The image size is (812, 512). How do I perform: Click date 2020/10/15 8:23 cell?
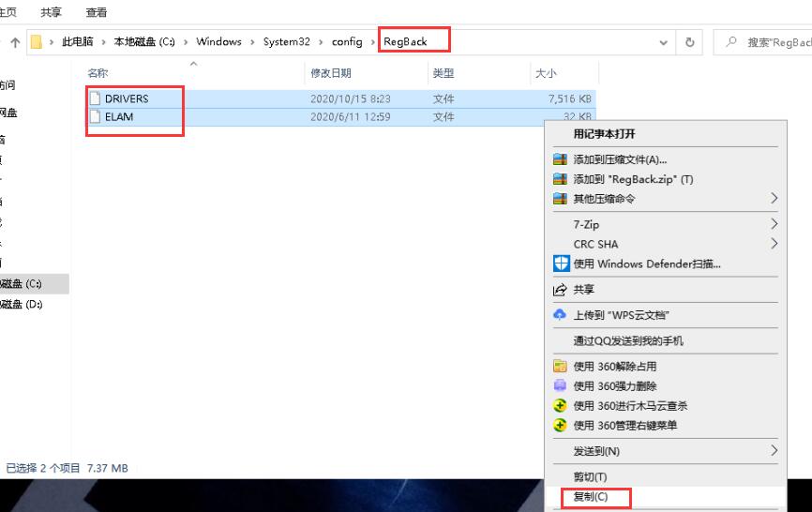pyautogui.click(x=350, y=98)
